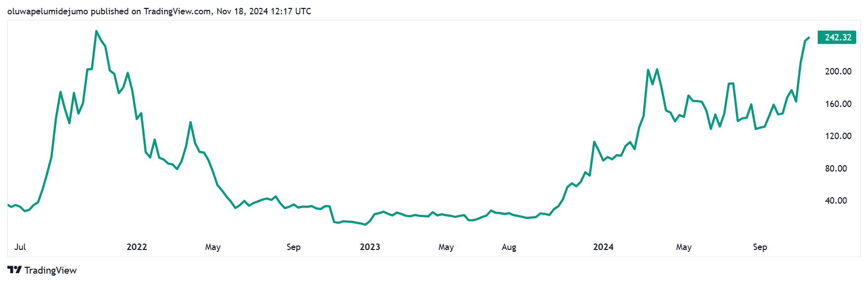Click the 200.00 price axis label
Image resolution: width=868 pixels, height=283 pixels.
point(838,71)
